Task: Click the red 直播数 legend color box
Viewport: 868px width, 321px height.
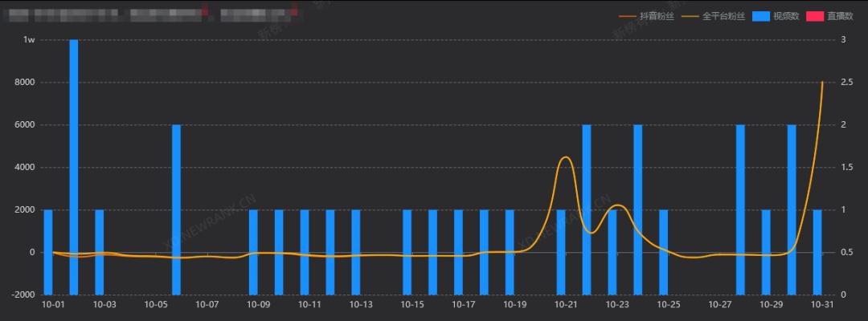Action: pos(814,16)
